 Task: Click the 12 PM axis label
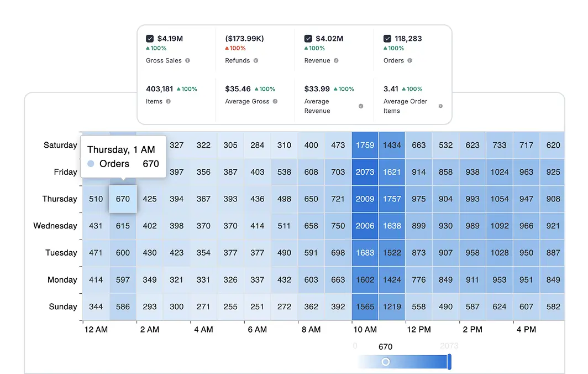click(419, 329)
